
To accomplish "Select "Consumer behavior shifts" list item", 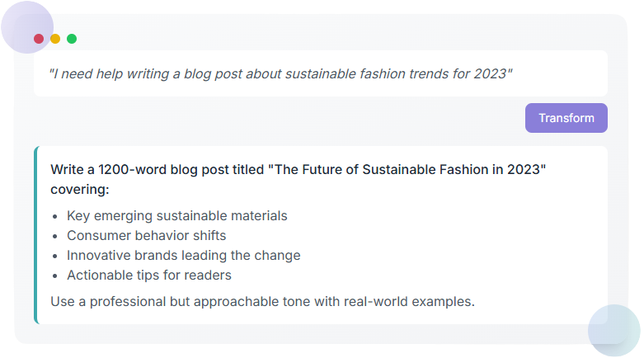I will pyautogui.click(x=146, y=236).
